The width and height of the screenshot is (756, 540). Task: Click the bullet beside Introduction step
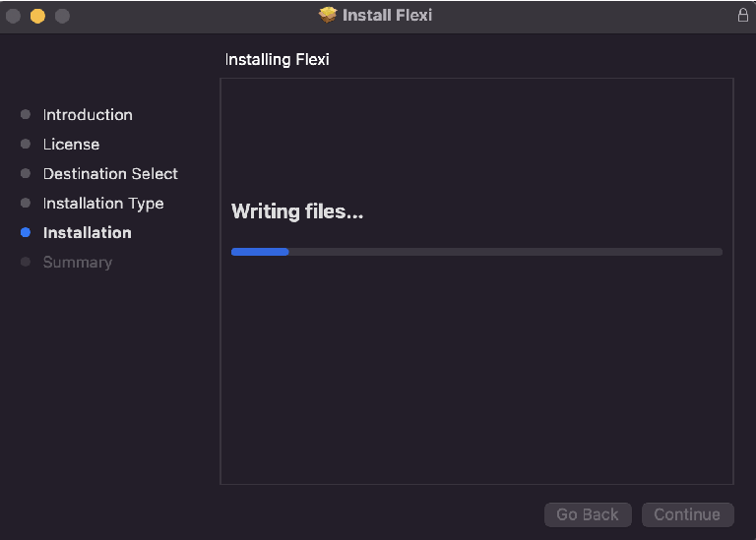coord(26,115)
